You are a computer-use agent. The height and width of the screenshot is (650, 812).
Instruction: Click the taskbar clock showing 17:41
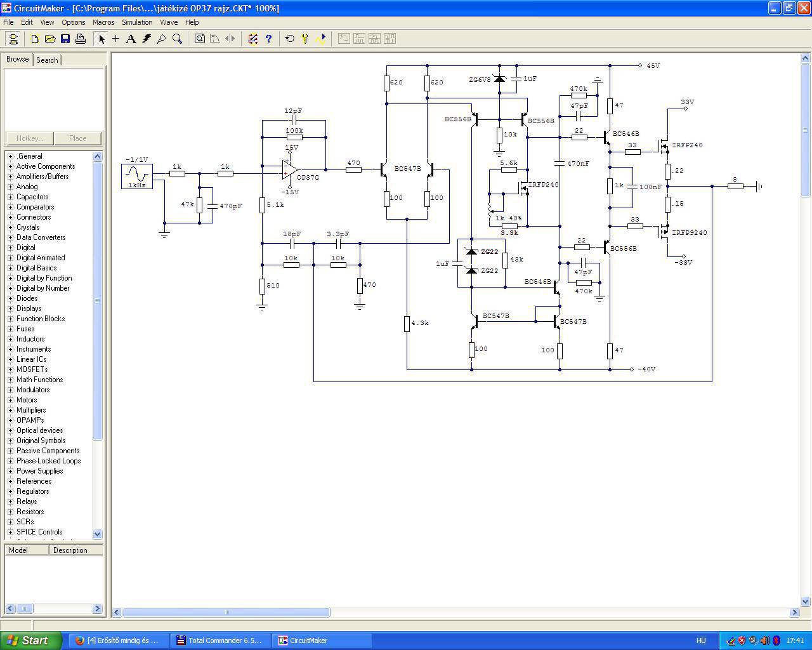tap(795, 640)
